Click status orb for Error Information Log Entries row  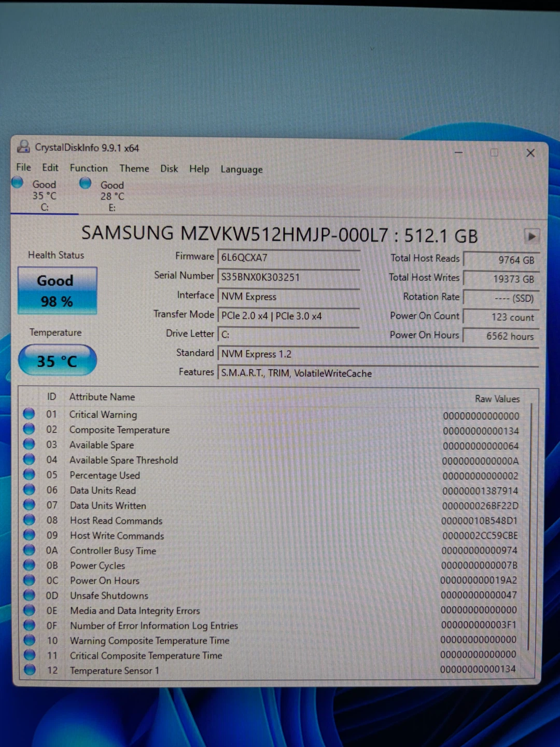pos(30,625)
